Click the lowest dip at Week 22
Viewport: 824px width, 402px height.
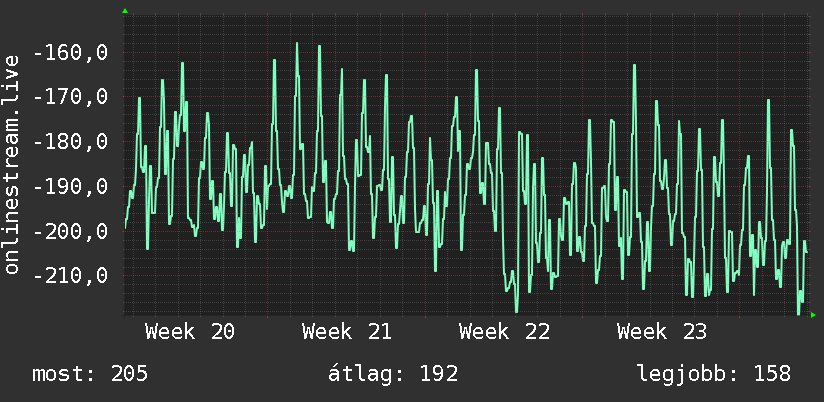[517, 312]
